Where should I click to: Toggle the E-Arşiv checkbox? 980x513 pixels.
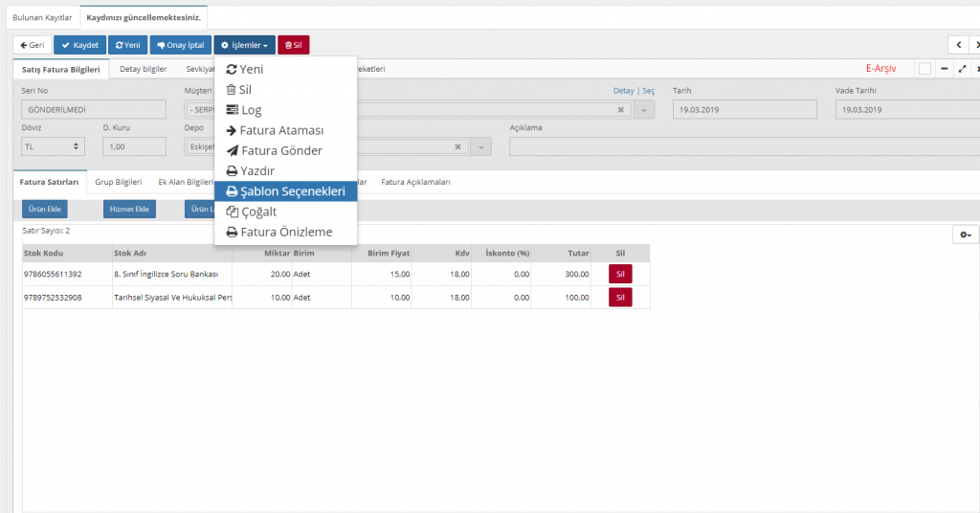click(924, 69)
